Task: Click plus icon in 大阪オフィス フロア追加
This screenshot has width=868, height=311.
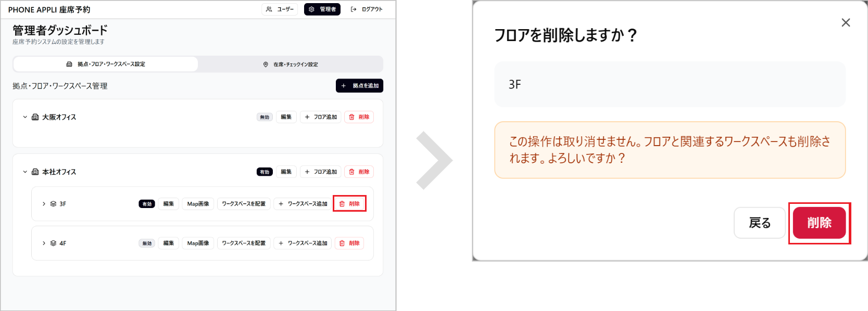Action: pos(307,117)
